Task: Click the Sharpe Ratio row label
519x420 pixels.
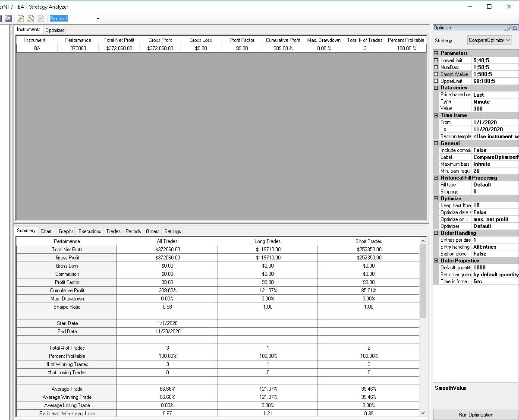Action: [x=67, y=307]
